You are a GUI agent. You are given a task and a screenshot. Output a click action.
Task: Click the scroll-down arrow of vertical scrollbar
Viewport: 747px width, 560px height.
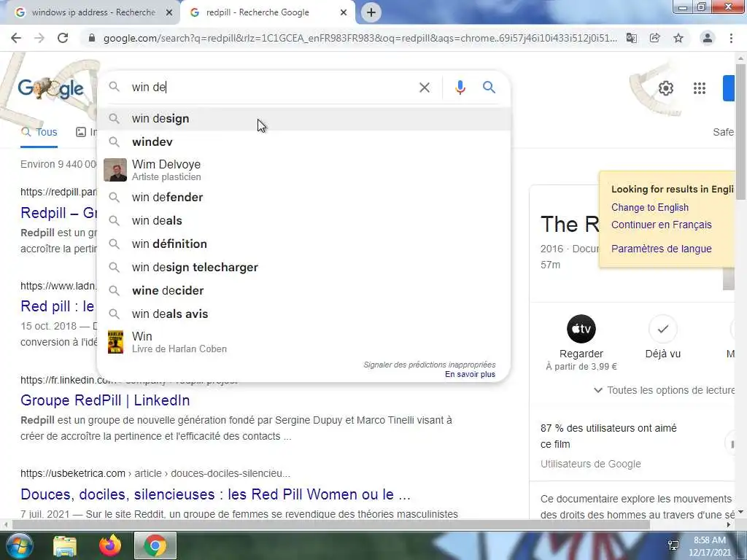coord(740,513)
